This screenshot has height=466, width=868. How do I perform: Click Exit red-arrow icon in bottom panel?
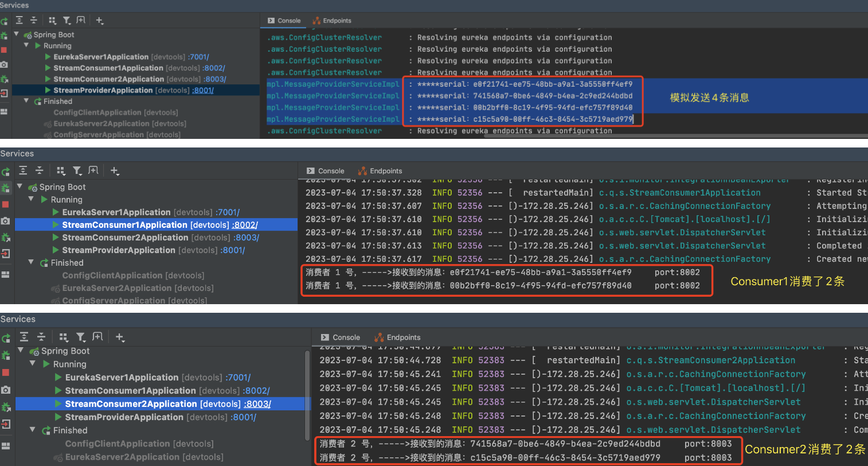[x=6, y=424]
